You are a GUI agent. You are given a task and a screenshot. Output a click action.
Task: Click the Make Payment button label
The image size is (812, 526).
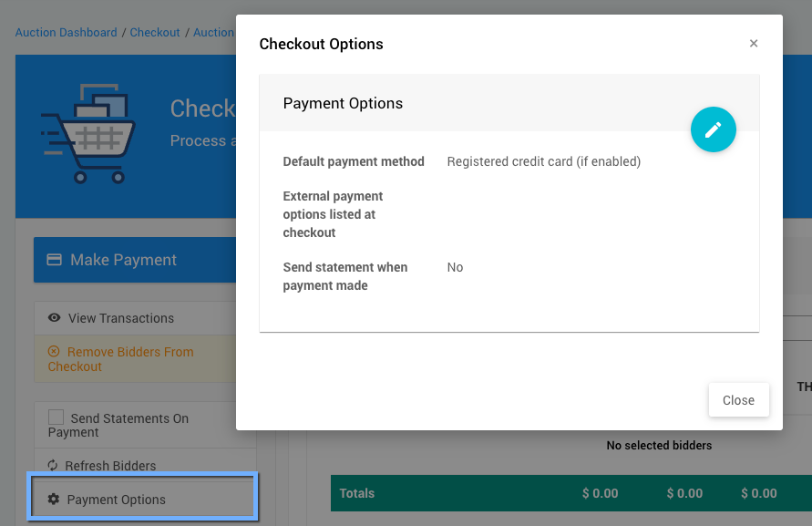coord(123,260)
